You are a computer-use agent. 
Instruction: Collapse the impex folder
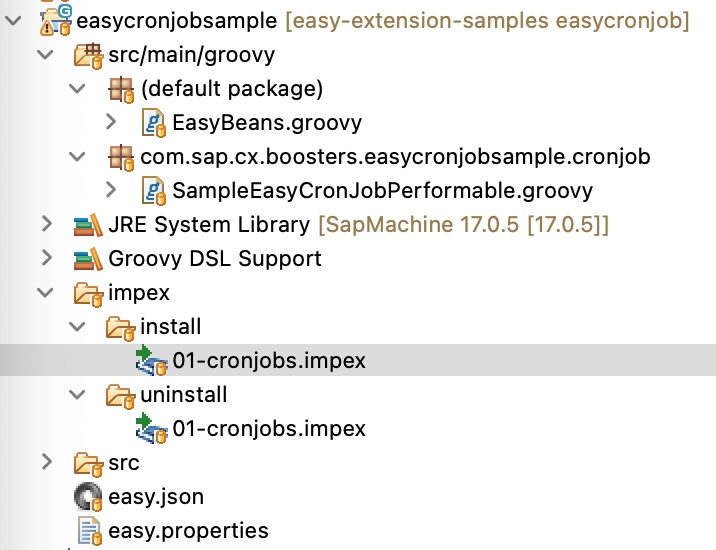pos(45,293)
